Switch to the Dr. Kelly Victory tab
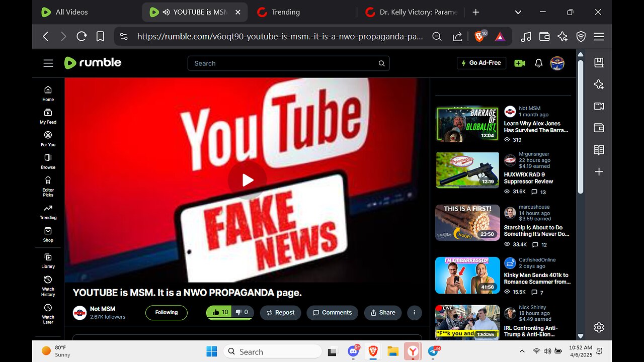The height and width of the screenshot is (362, 644). (412, 12)
